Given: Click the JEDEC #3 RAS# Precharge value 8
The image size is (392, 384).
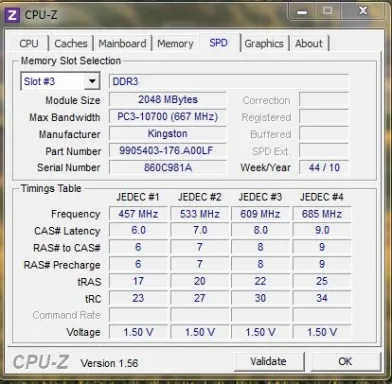Looking at the screenshot, I should [x=260, y=264].
